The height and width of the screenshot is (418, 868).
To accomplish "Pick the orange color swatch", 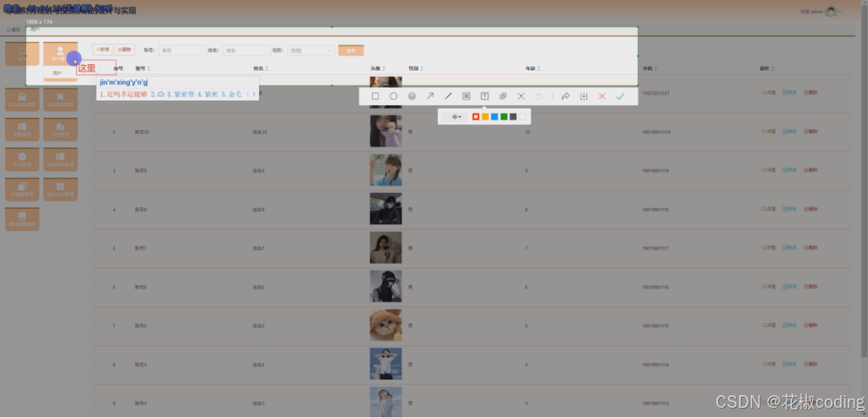I will tap(485, 117).
